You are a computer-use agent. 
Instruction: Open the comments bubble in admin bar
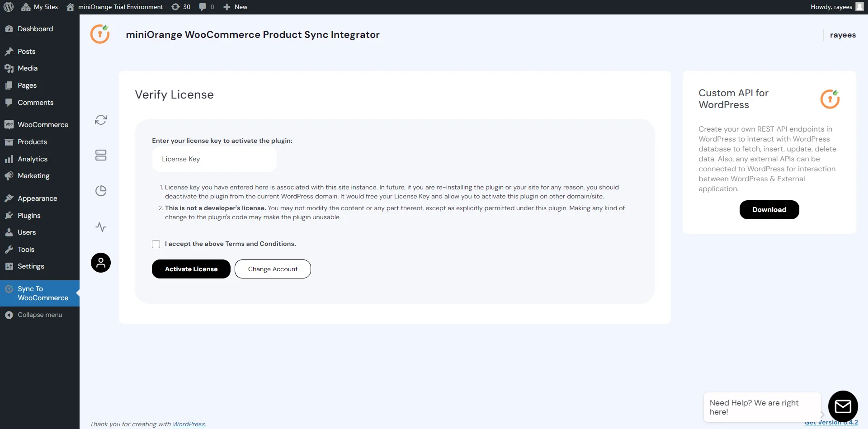point(206,7)
